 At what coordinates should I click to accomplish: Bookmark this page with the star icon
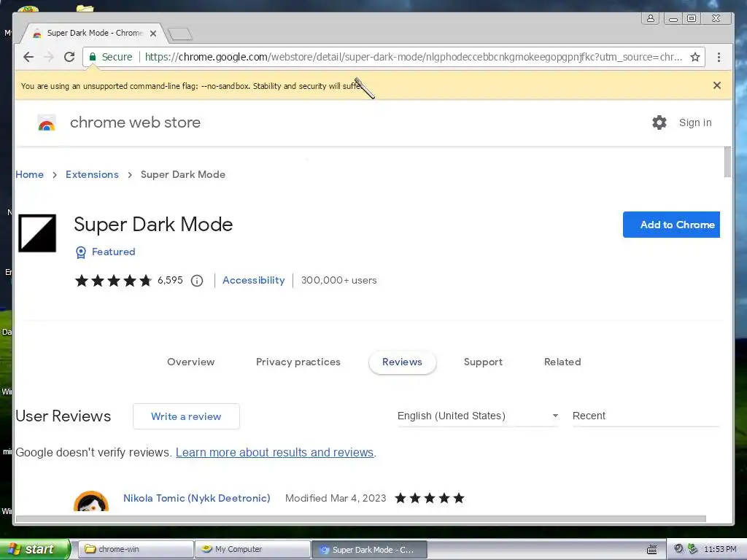(695, 57)
